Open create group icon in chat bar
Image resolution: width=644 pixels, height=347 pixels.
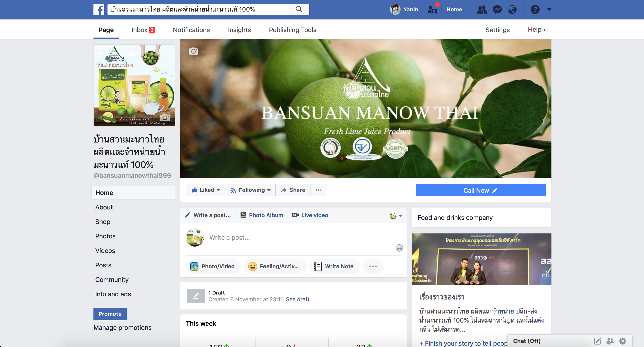610,341
